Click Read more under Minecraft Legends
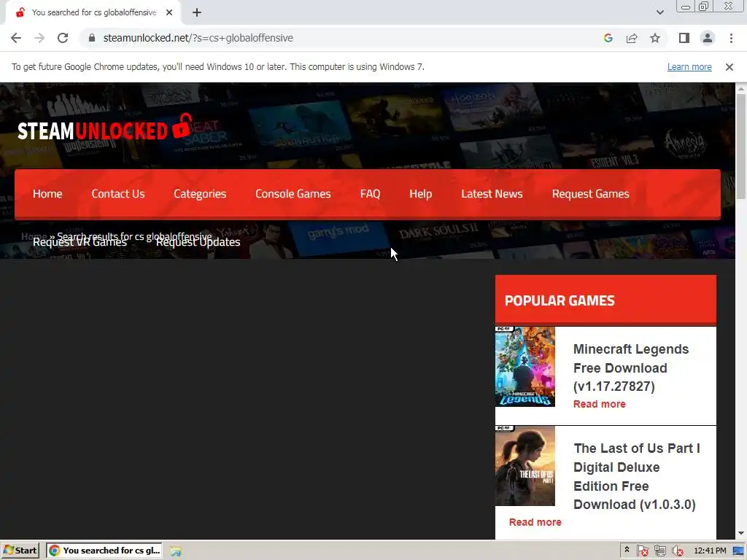The width and height of the screenshot is (747, 560). point(600,404)
